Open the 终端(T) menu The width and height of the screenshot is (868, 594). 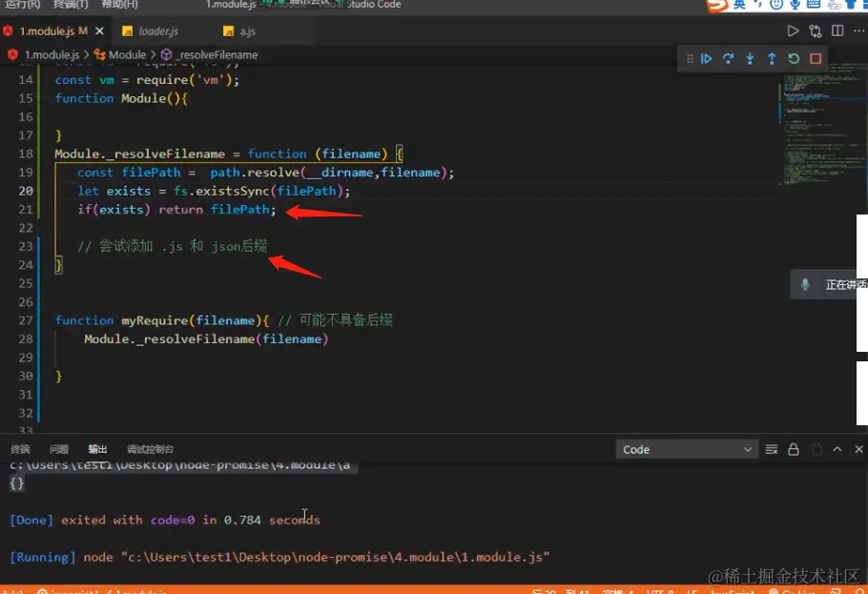click(71, 5)
